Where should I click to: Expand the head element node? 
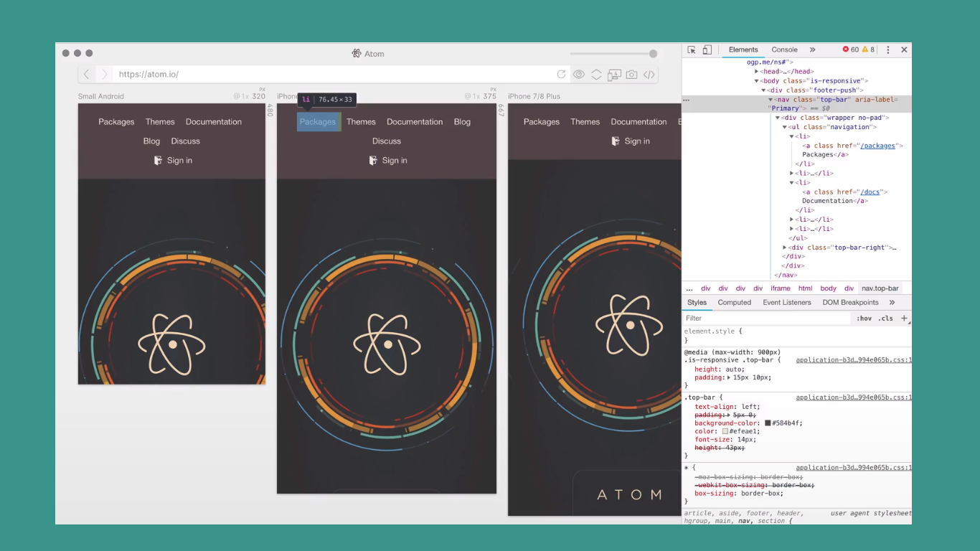[x=757, y=72]
